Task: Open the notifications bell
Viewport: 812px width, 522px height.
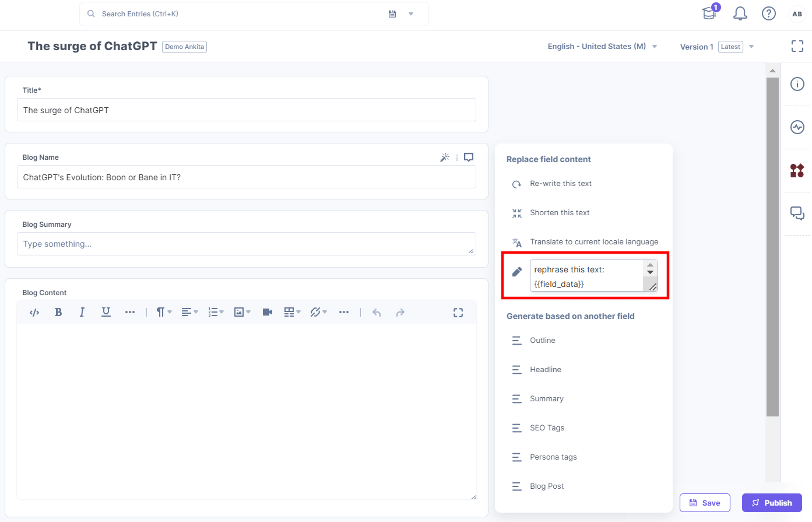Action: pyautogui.click(x=740, y=14)
